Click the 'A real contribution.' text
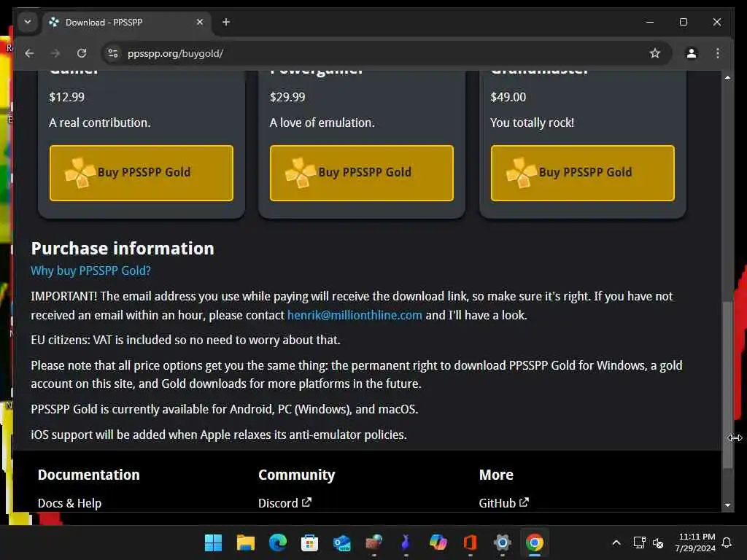This screenshot has height=560, width=747. click(99, 122)
